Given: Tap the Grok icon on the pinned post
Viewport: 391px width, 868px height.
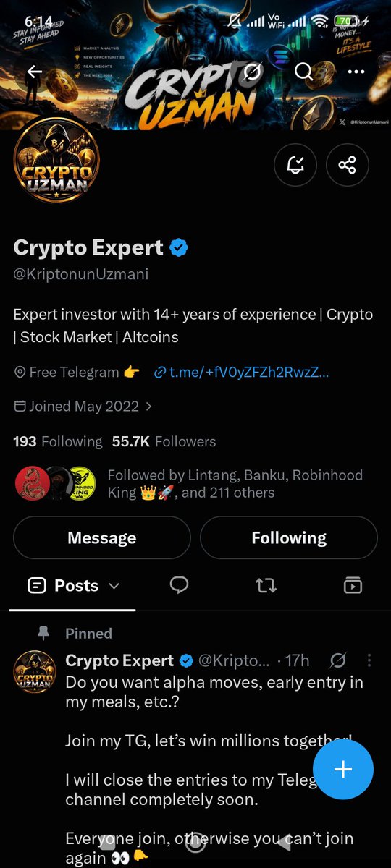Looking at the screenshot, I should pyautogui.click(x=337, y=660).
